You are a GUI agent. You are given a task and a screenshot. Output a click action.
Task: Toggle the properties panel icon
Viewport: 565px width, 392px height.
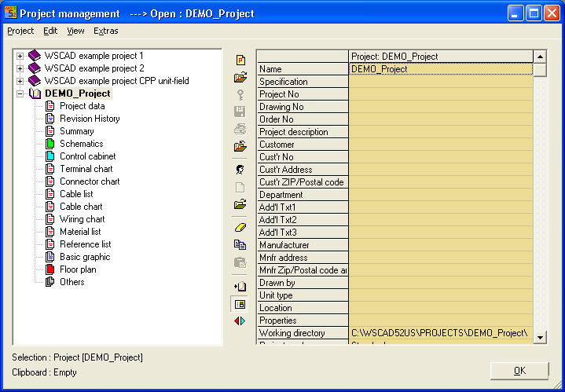[240, 305]
